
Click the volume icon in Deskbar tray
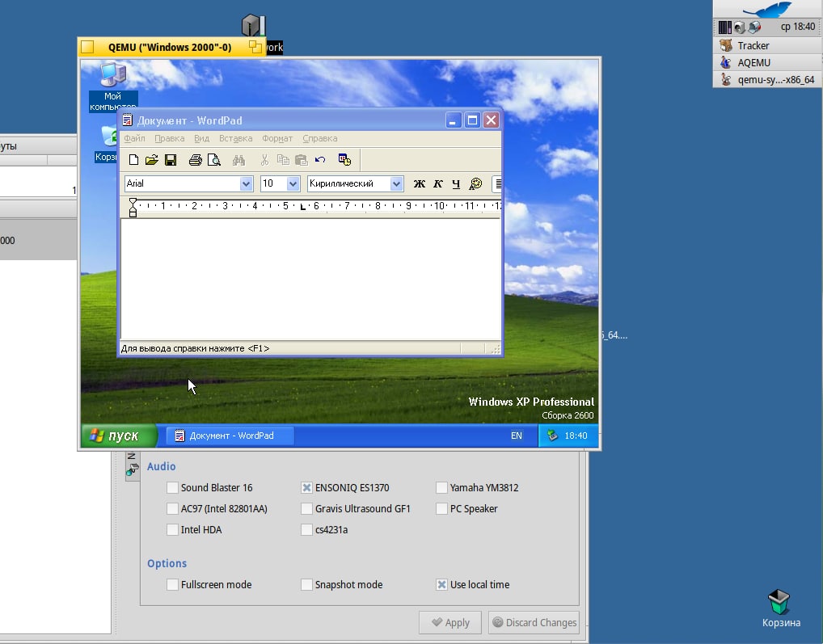739,27
